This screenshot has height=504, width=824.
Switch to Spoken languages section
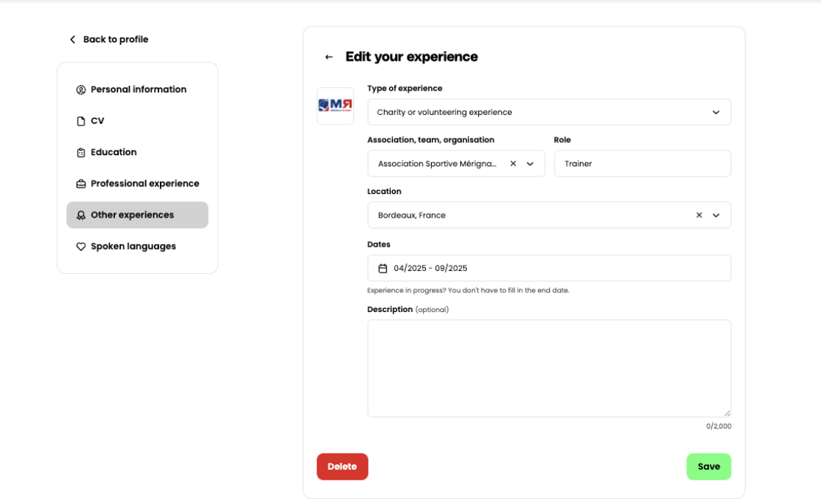(133, 247)
